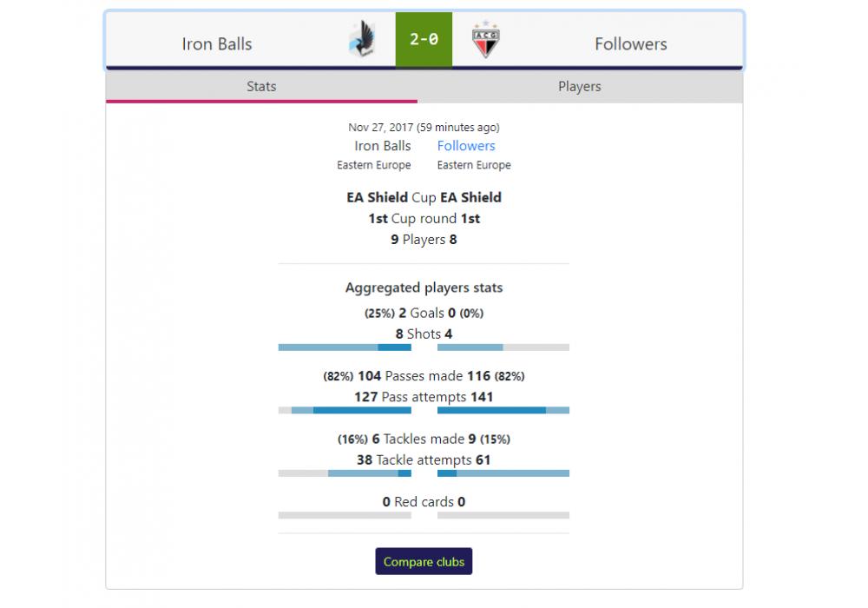The width and height of the screenshot is (868, 608).
Task: Select the Stats tab
Action: (x=261, y=87)
